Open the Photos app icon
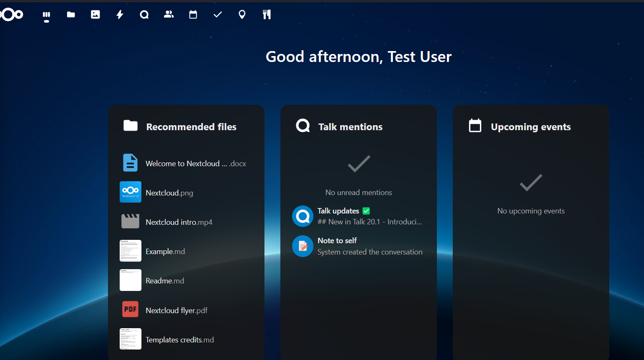This screenshot has height=360, width=644. tap(95, 15)
